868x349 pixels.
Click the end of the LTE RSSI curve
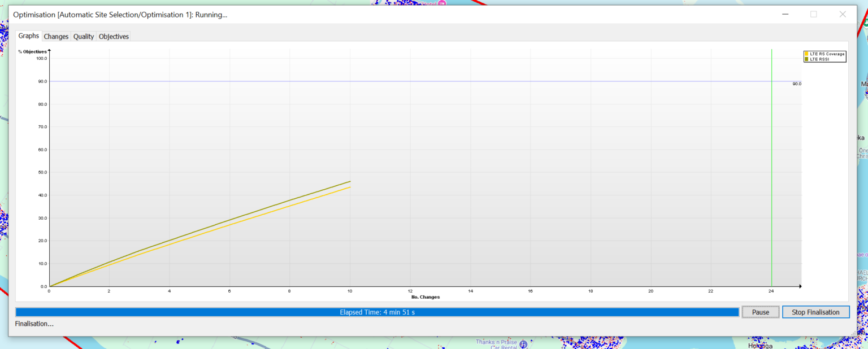tap(350, 181)
